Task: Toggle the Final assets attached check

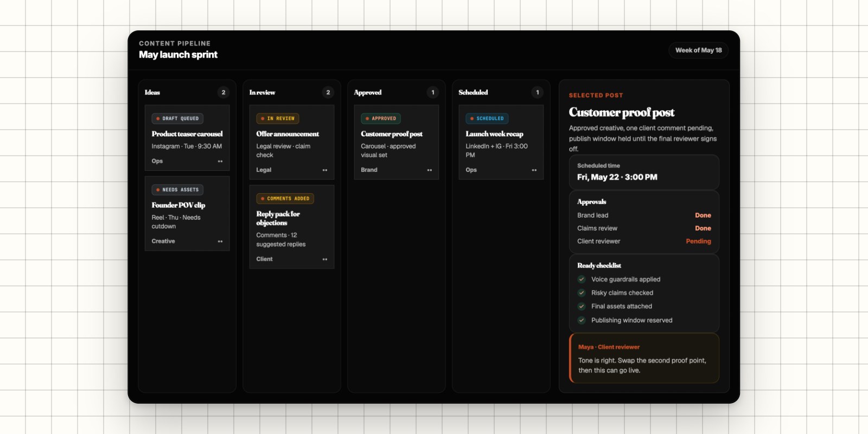Action: pyautogui.click(x=582, y=307)
